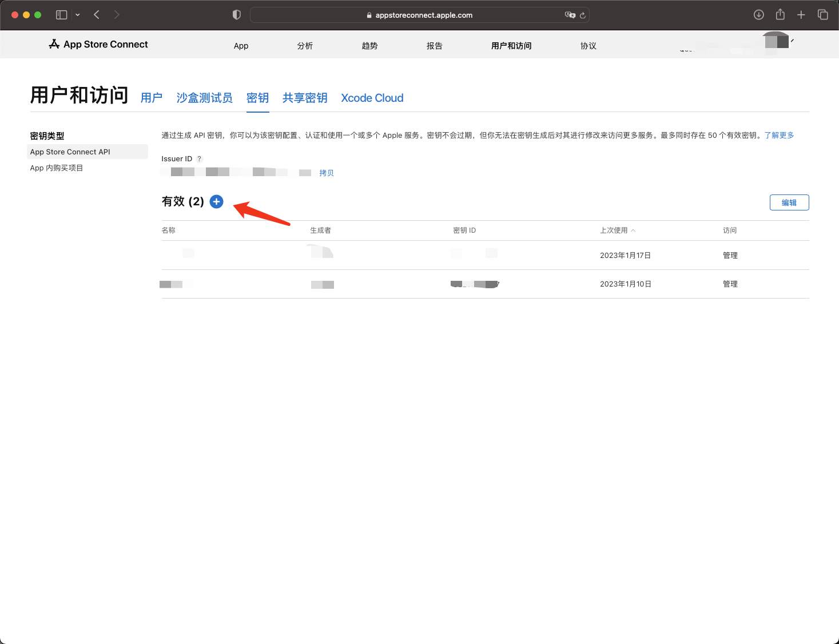Open a new tab with plus icon
The height and width of the screenshot is (644, 839).
pos(801,15)
